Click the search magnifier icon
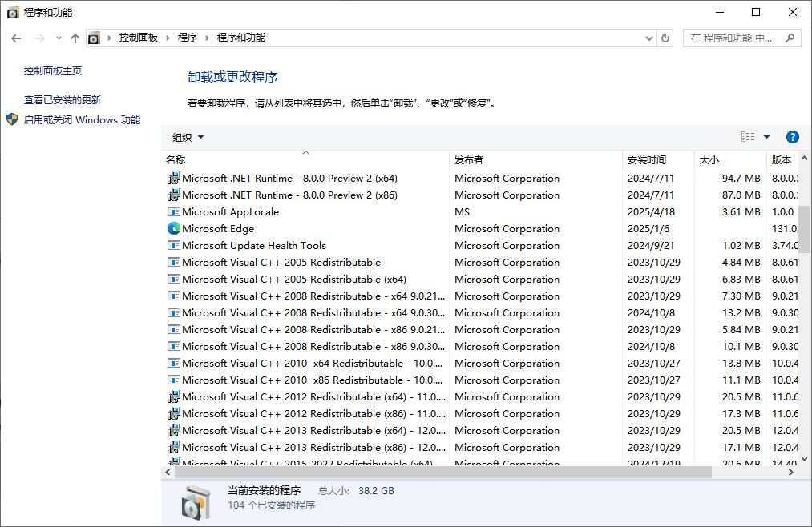 pos(790,38)
